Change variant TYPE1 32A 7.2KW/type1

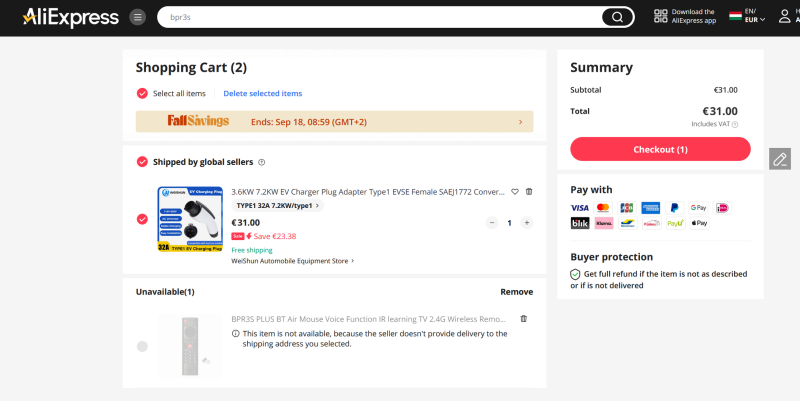pyautogui.click(x=278, y=206)
